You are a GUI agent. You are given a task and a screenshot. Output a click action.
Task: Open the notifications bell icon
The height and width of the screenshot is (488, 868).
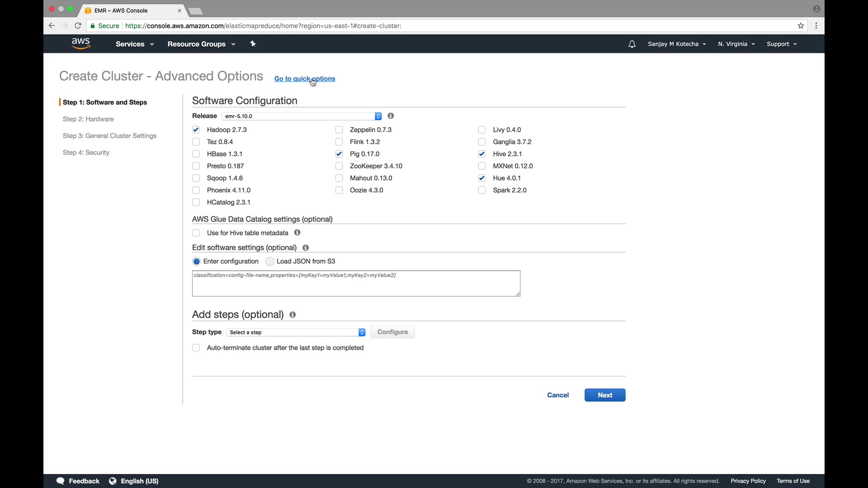[632, 44]
